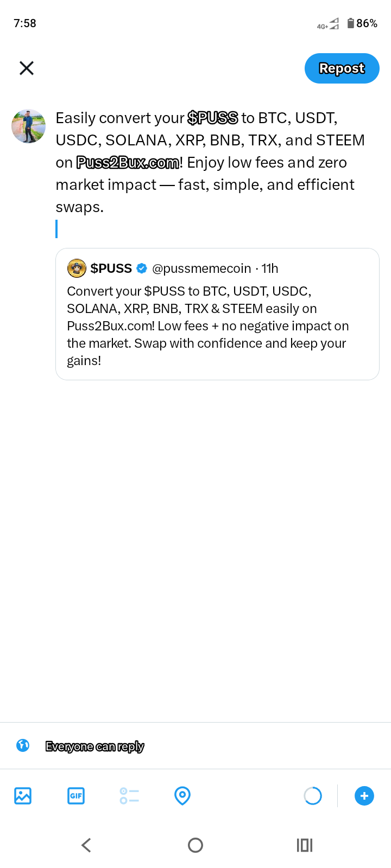The image size is (391, 868).
Task: Open the GIF picker icon
Action: (x=76, y=796)
